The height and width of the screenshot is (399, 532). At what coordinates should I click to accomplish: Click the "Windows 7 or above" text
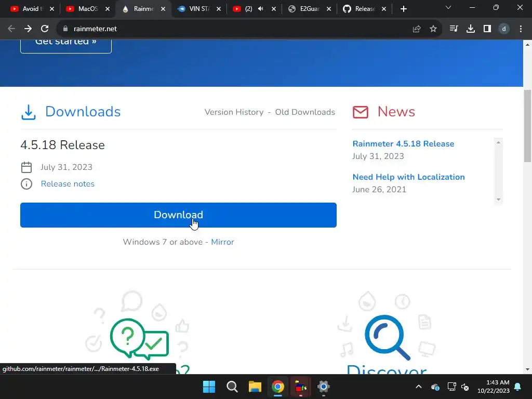coord(163,242)
